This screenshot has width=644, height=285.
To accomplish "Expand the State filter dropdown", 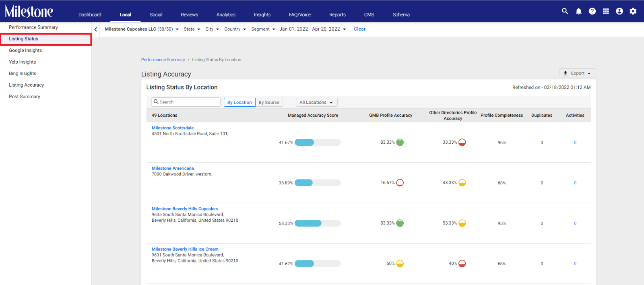I will [192, 29].
